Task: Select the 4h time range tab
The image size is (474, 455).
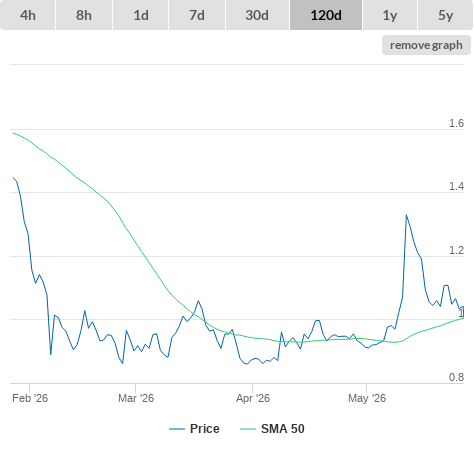Action: (x=28, y=15)
